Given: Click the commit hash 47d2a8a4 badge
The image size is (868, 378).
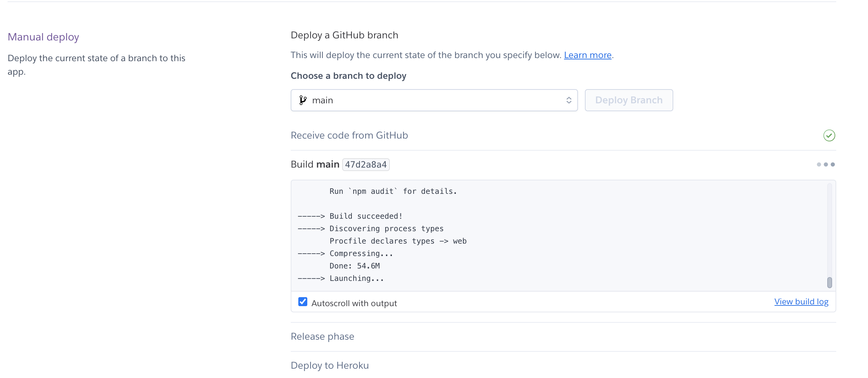Looking at the screenshot, I should 366,164.
